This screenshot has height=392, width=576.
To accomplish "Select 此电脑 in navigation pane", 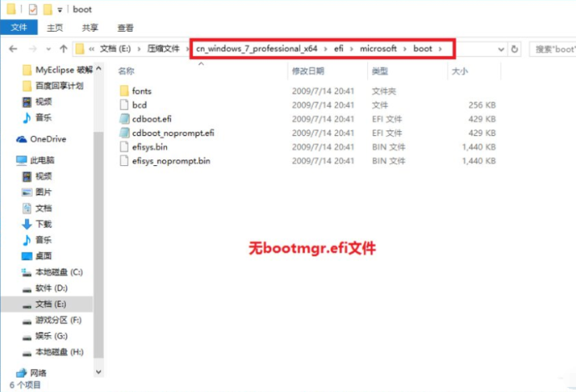I will tap(35, 160).
